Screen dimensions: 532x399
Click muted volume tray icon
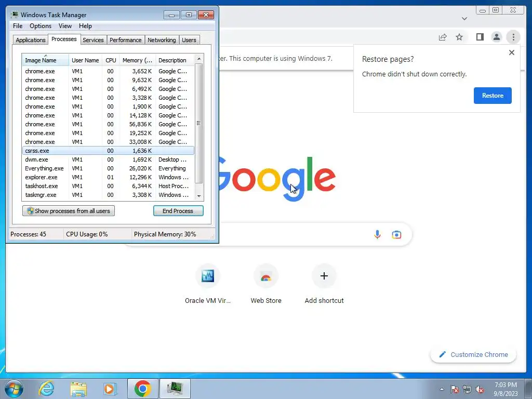(480, 389)
